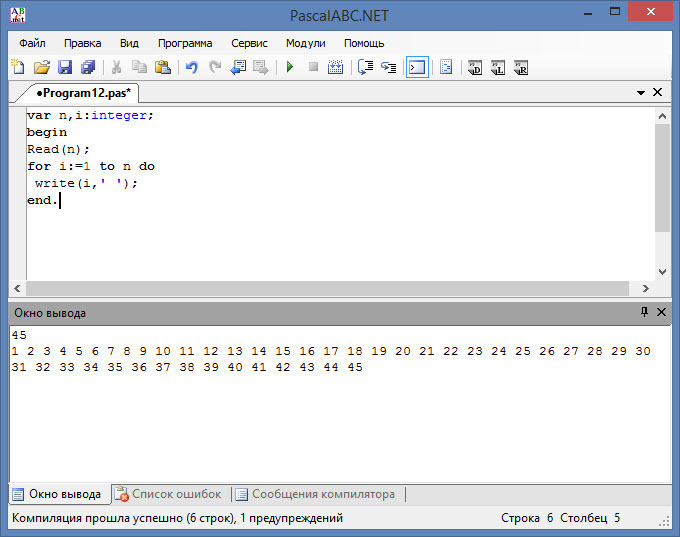Viewport: 680px width, 537px height.
Task: Click the 'end.' code line
Action: tap(42, 200)
